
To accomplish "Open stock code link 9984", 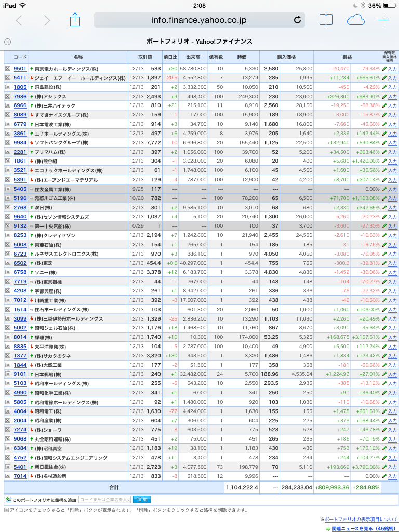I will pos(20,143).
